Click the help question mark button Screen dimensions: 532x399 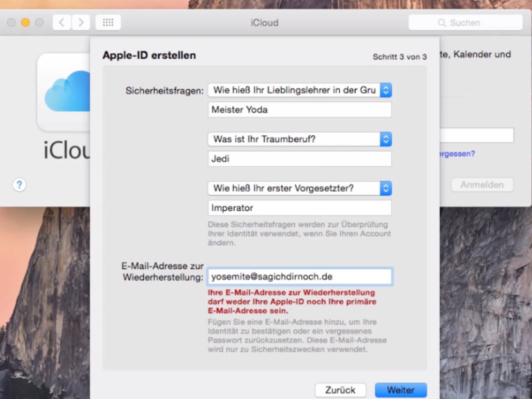tap(19, 185)
